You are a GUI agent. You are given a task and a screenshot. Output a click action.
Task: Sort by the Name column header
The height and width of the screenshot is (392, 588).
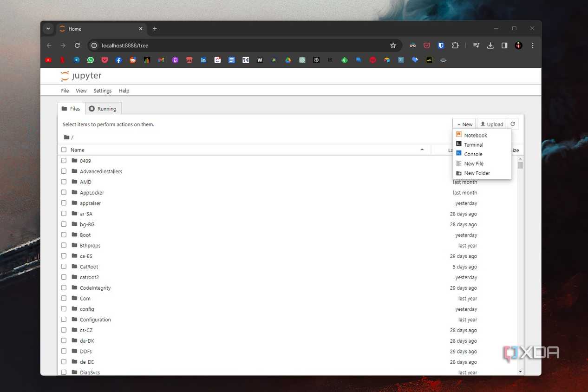point(78,150)
